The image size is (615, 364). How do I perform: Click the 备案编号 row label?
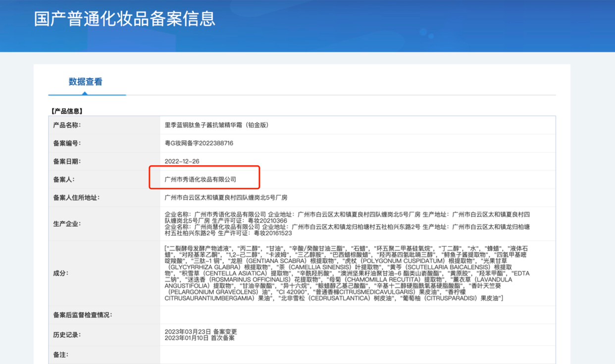[x=67, y=143]
